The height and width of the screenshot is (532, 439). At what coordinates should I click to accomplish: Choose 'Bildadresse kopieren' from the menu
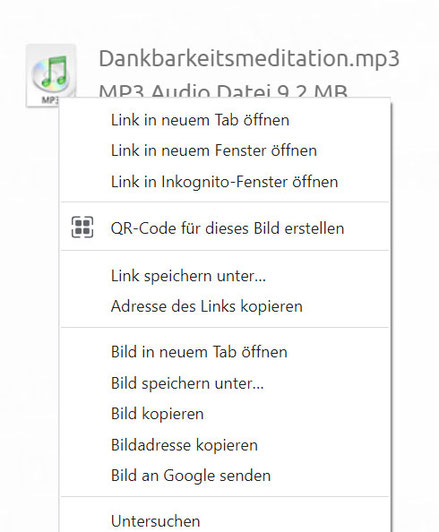pyautogui.click(x=225, y=445)
